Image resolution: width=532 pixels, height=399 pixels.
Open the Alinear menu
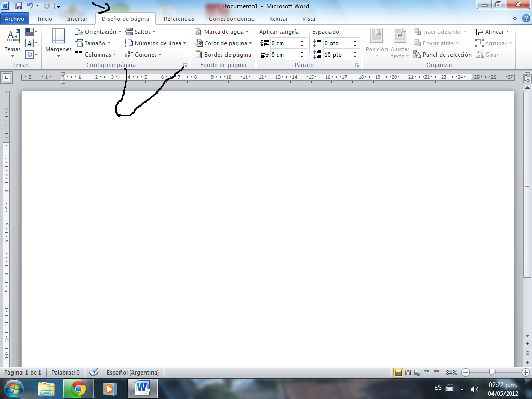pyautogui.click(x=493, y=32)
